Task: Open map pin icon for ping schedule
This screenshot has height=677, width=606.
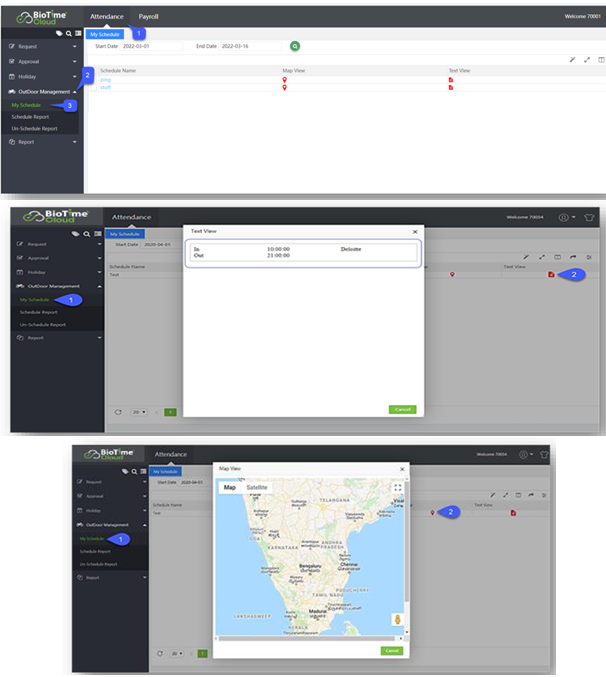Action: 284,79
